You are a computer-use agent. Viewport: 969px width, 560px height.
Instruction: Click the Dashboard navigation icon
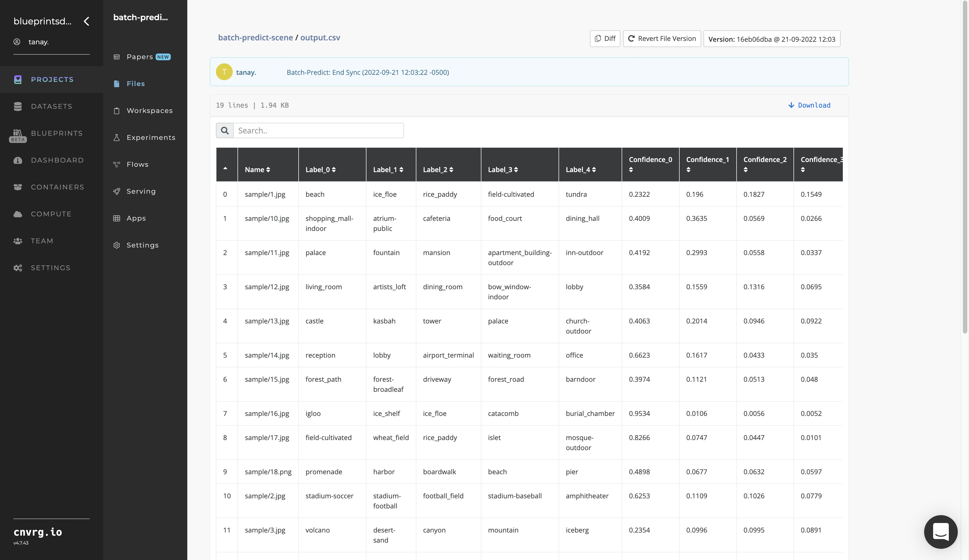pyautogui.click(x=18, y=160)
